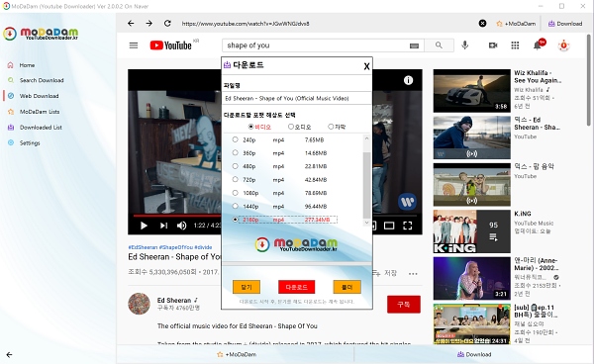Toggle theater mode on the player
The height and width of the screenshot is (364, 594).
(389, 226)
